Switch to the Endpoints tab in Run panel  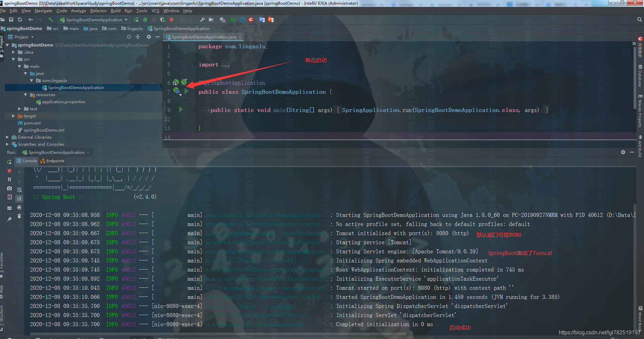(52, 161)
